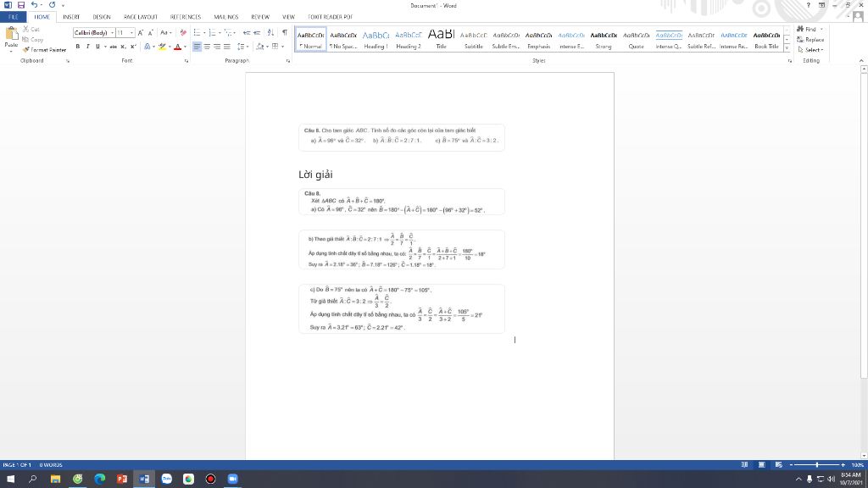Open Zoom app from Windows taskbar
This screenshot has height=488, width=868.
[x=232, y=479]
